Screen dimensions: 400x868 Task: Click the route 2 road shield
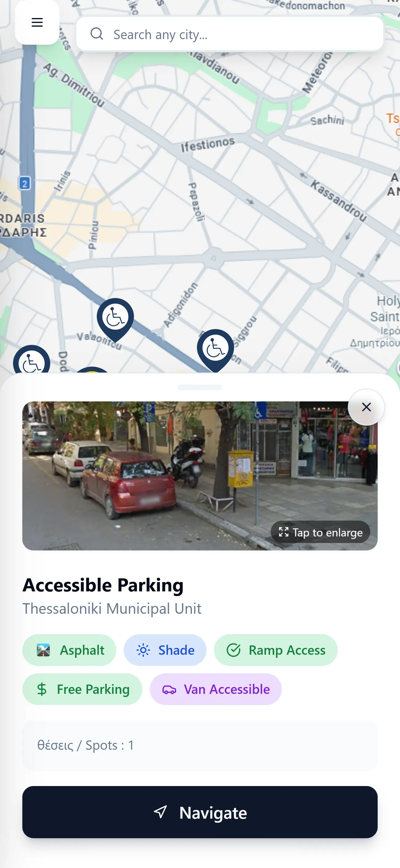(24, 183)
